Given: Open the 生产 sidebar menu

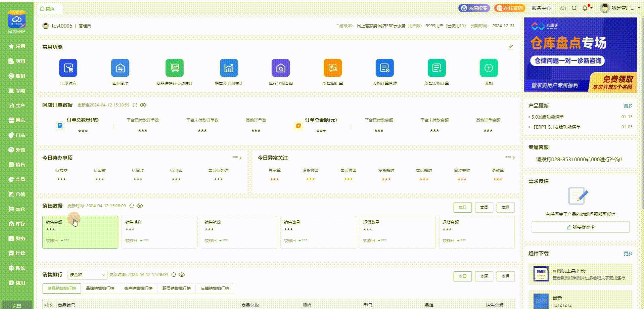Looking at the screenshot, I should tap(17, 105).
